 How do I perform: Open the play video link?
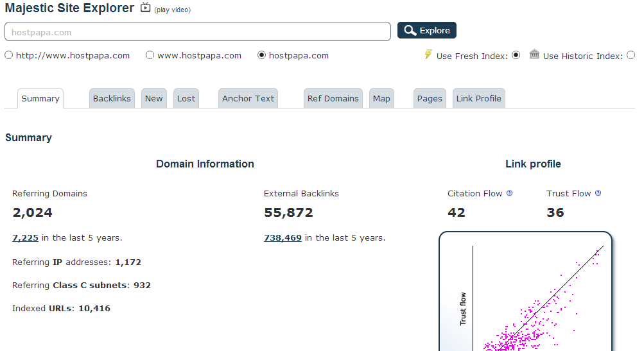(173, 10)
